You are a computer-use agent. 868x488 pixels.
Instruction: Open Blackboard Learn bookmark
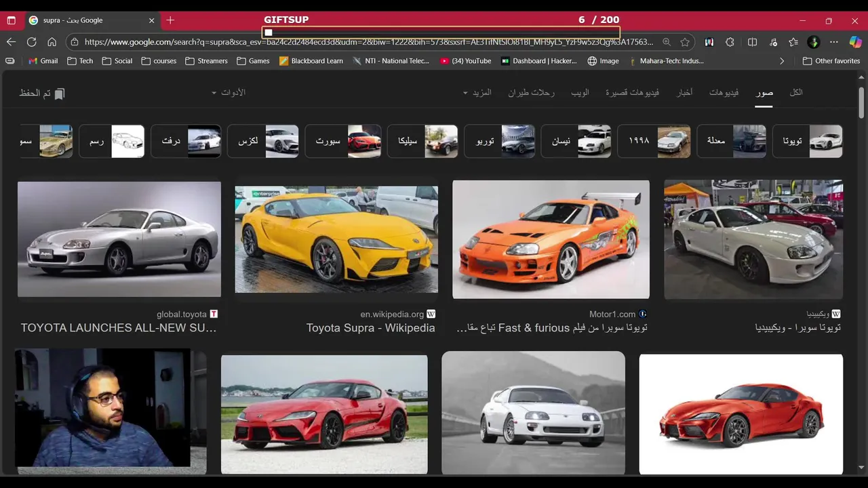[x=311, y=61]
